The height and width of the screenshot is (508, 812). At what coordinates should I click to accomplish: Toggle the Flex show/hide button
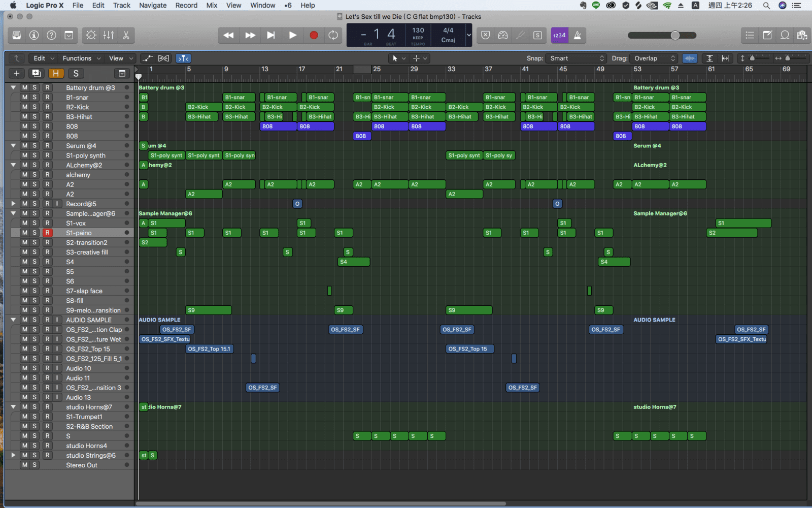163,58
